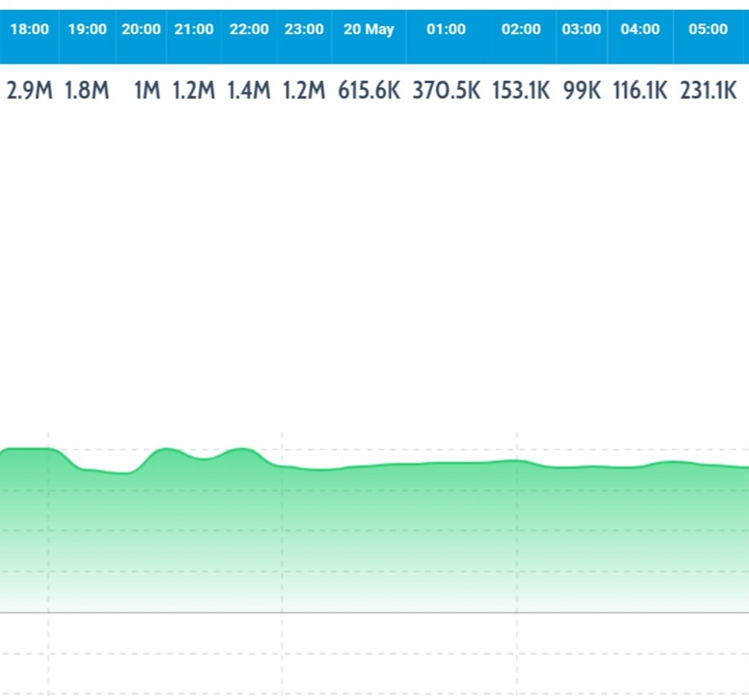The image size is (749, 700).
Task: Click the 116.1K volume value
Action: 640,90
